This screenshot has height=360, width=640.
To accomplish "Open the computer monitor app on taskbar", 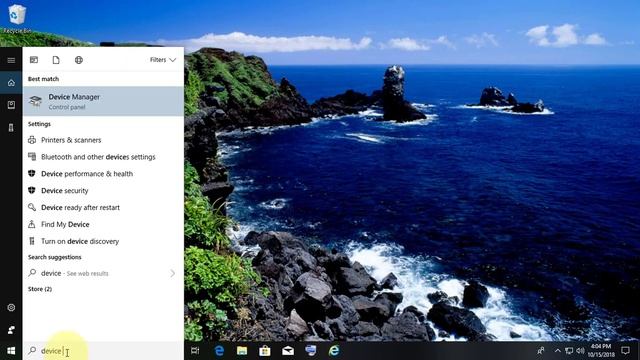I will point(311,351).
